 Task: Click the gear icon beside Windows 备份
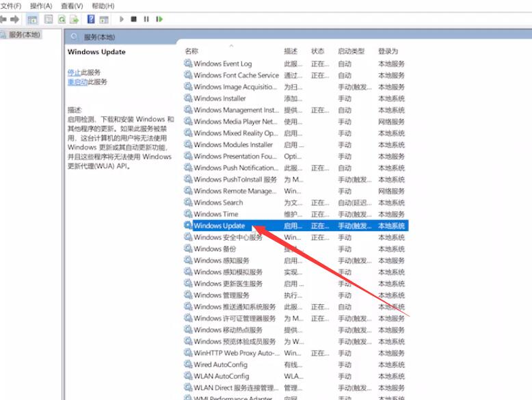[188, 248]
